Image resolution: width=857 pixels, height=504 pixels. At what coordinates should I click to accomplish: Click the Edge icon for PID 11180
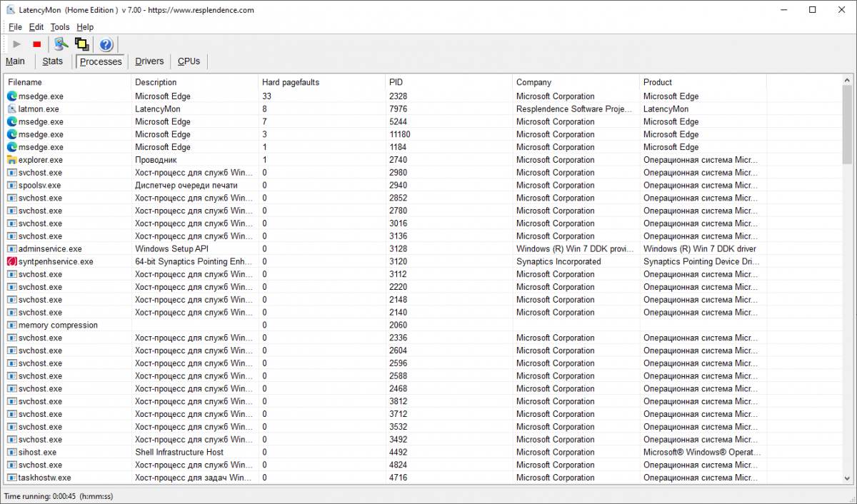point(12,134)
